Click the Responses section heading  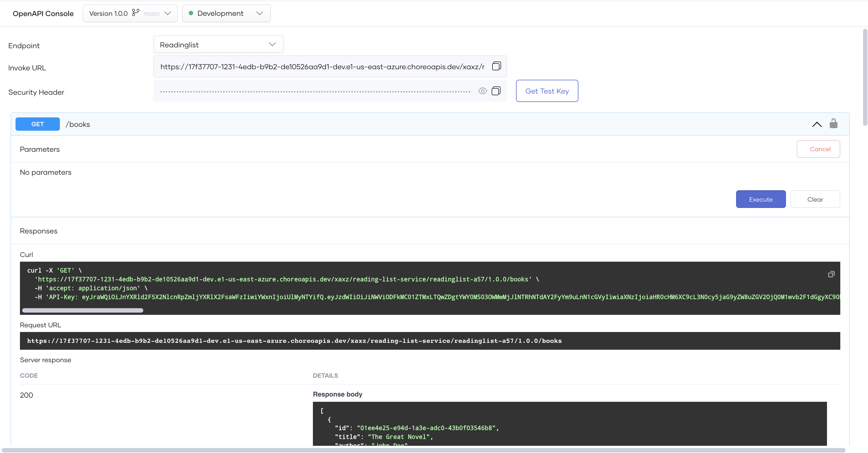[x=39, y=231]
